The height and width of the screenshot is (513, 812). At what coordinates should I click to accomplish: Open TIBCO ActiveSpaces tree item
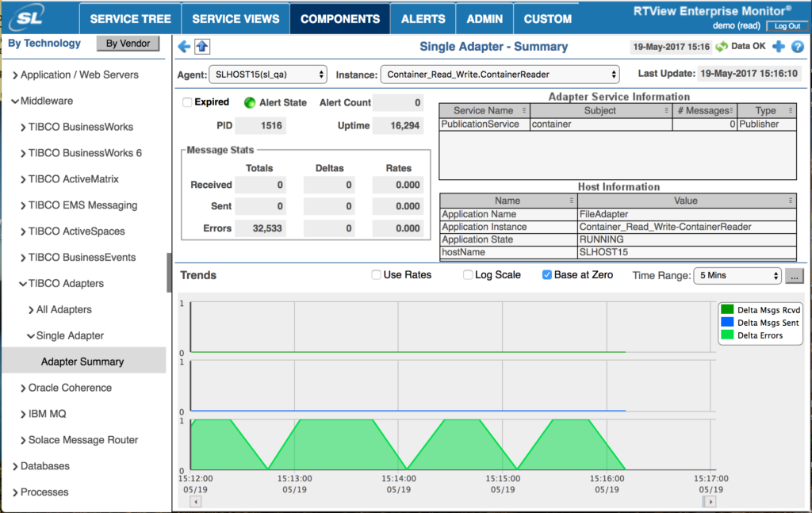(x=77, y=232)
